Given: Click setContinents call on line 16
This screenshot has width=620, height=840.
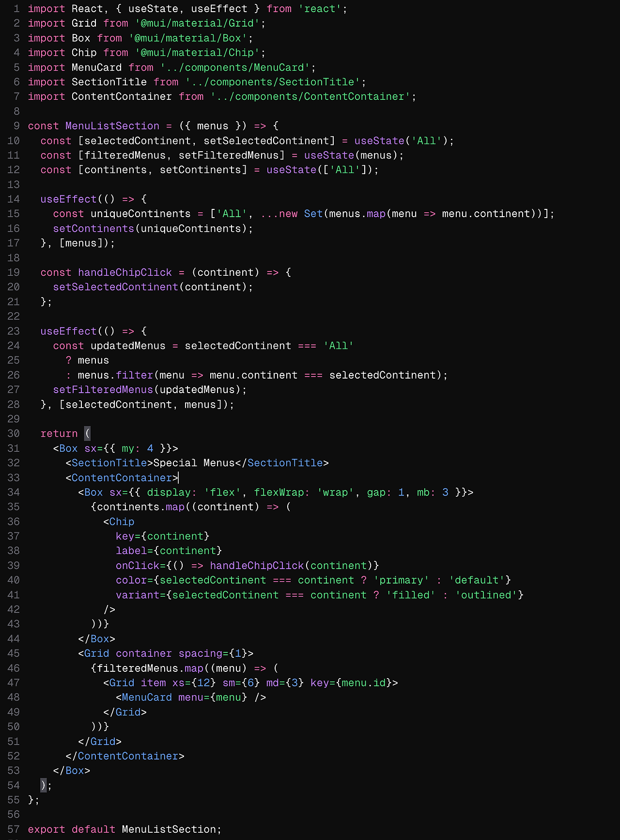Looking at the screenshot, I should [x=93, y=228].
